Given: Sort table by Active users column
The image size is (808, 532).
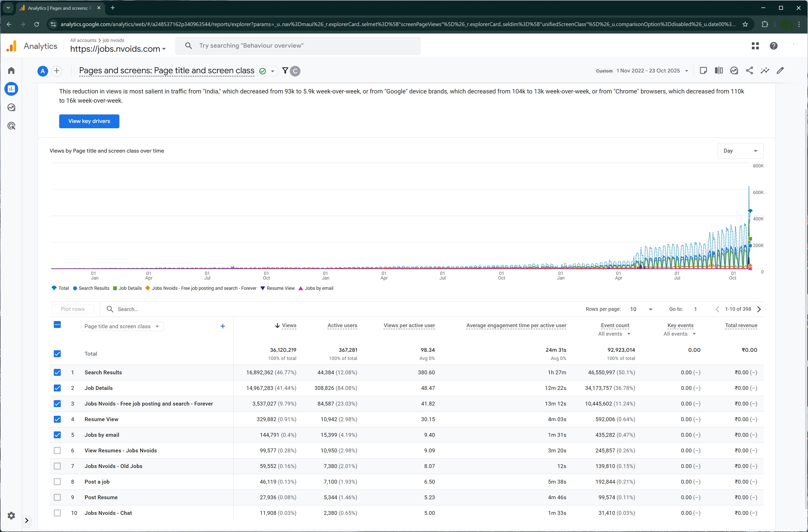Looking at the screenshot, I should pos(342,325).
